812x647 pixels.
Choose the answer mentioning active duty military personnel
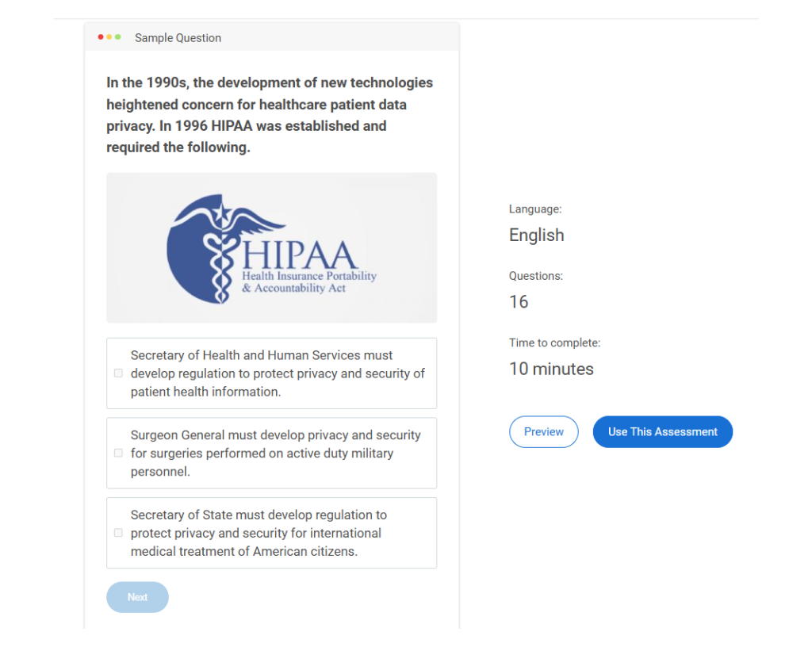(275, 454)
